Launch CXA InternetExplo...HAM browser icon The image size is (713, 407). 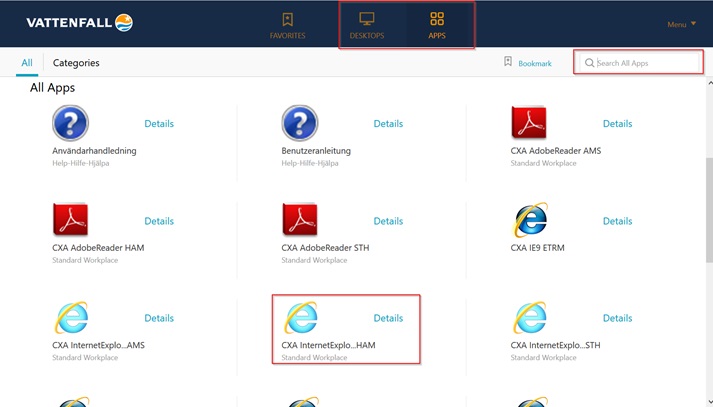click(x=301, y=317)
